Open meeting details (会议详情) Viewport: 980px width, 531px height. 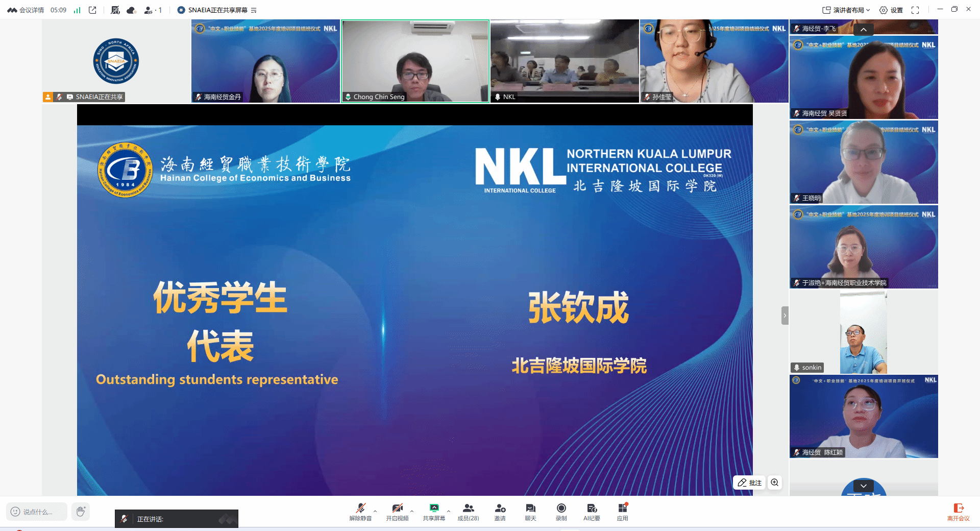(26, 10)
